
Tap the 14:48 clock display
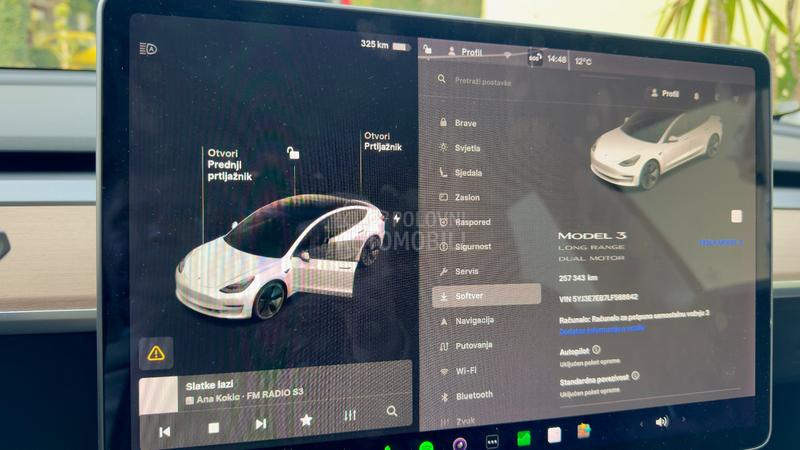pos(557,60)
